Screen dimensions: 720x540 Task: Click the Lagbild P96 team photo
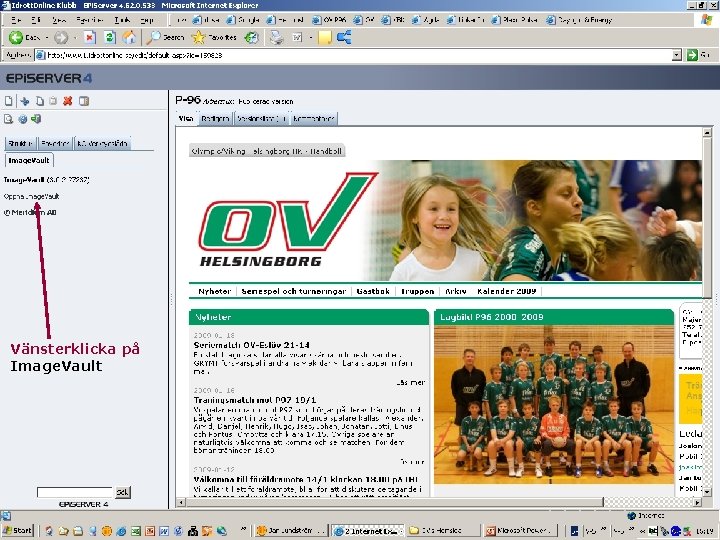click(x=553, y=405)
